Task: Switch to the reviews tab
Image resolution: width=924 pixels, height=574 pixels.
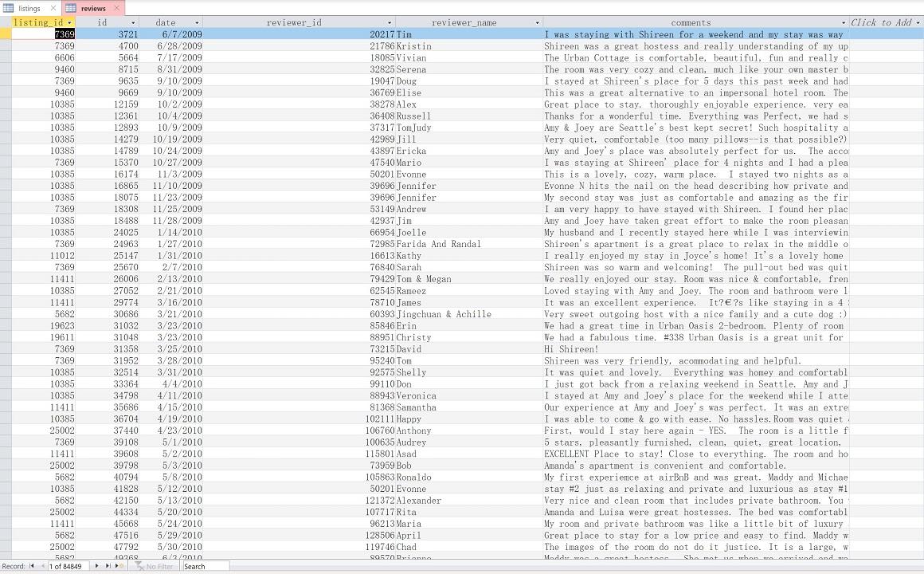Action: (x=93, y=8)
